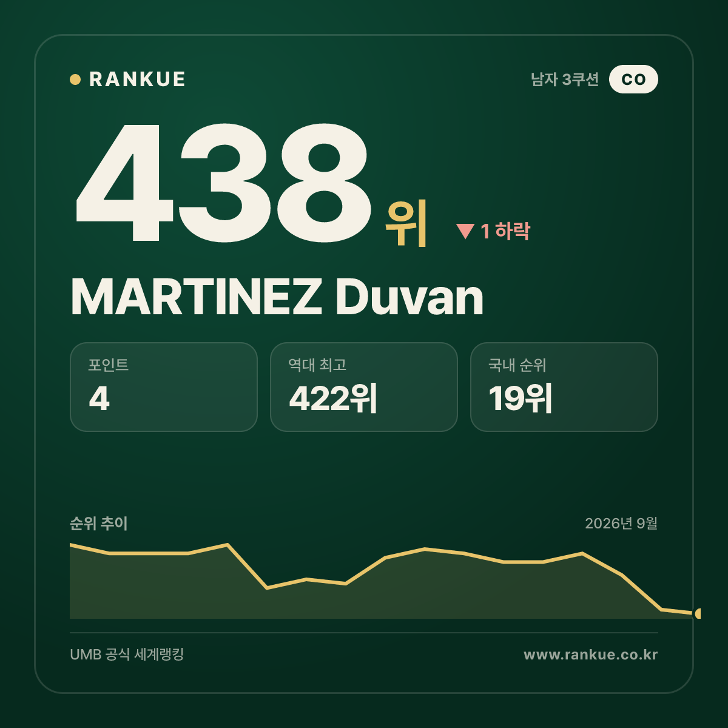The height and width of the screenshot is (728, 728).
Task: Click the 국내 순위 label in the third stat card
Action: coord(517,365)
